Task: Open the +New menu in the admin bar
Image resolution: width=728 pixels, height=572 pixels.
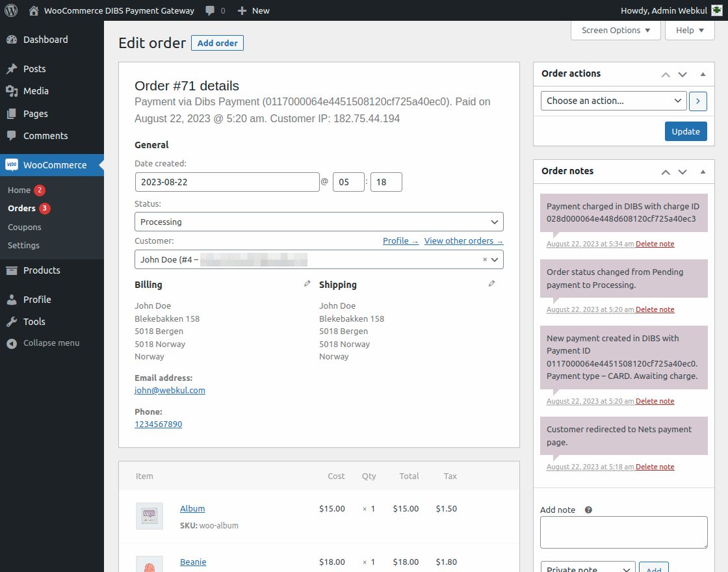Action: [x=253, y=10]
